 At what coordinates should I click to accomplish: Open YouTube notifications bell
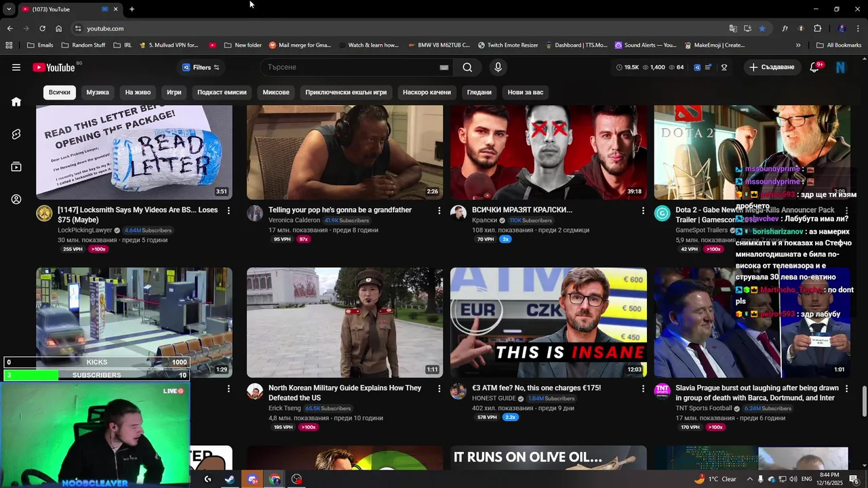click(x=815, y=67)
